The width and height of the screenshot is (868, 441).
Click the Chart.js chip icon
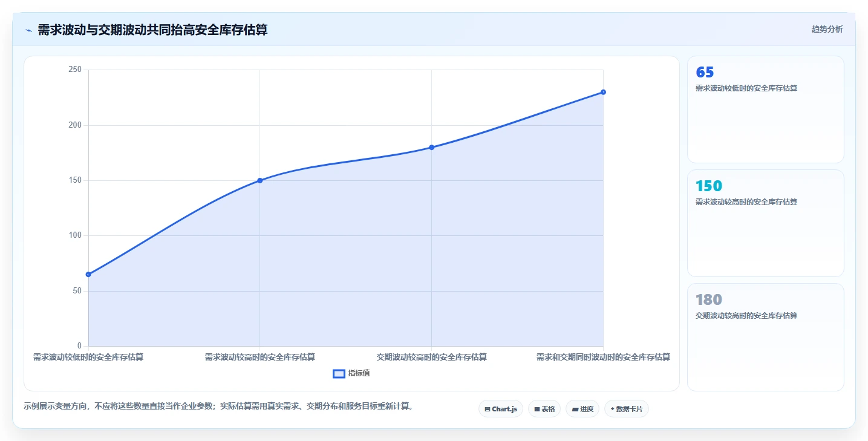(x=488, y=410)
